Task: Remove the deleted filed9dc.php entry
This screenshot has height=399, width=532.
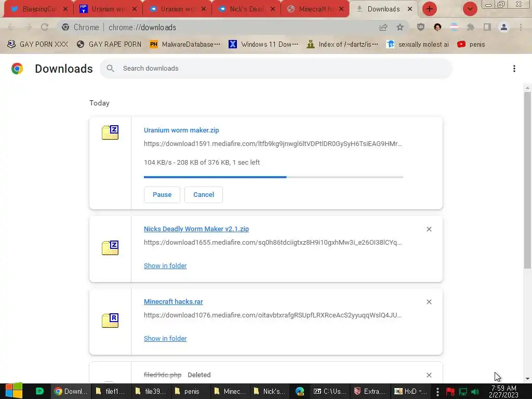Action: pyautogui.click(x=429, y=375)
